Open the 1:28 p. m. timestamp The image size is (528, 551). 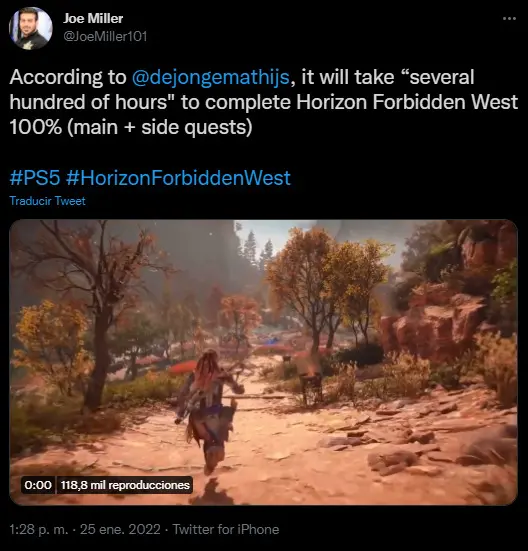[x=39, y=530]
